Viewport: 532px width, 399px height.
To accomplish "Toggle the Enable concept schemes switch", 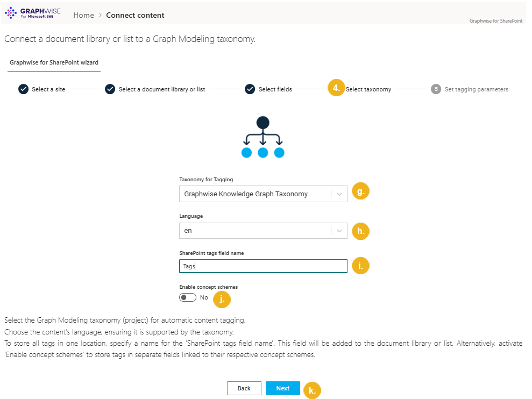I will [188, 297].
